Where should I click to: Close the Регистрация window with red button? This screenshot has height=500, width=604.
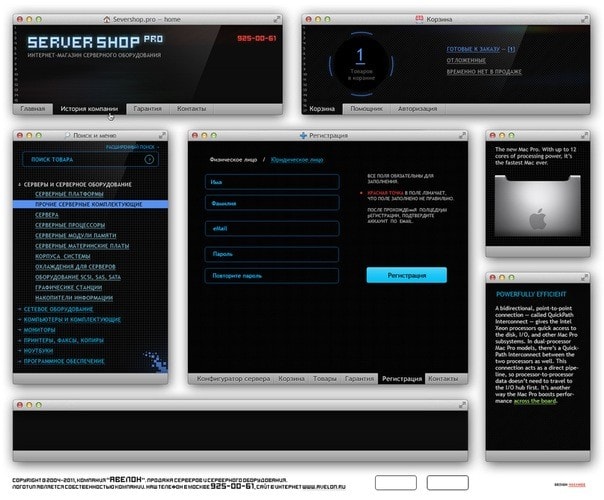click(195, 136)
